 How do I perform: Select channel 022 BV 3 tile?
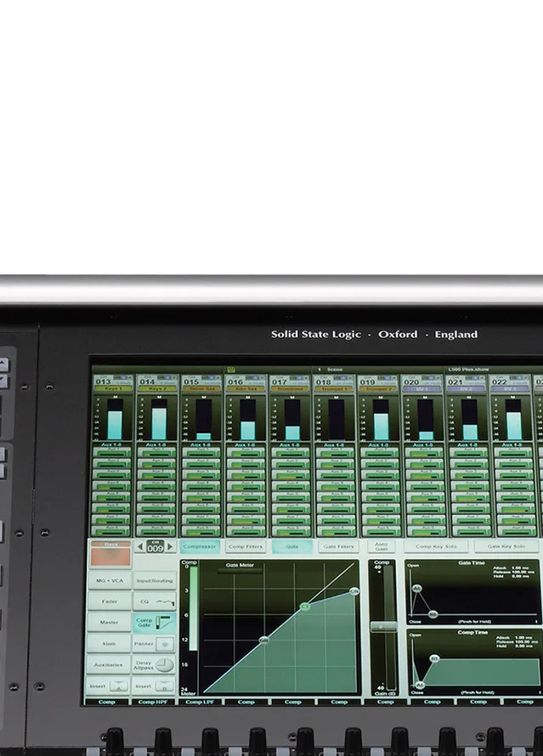(510, 384)
